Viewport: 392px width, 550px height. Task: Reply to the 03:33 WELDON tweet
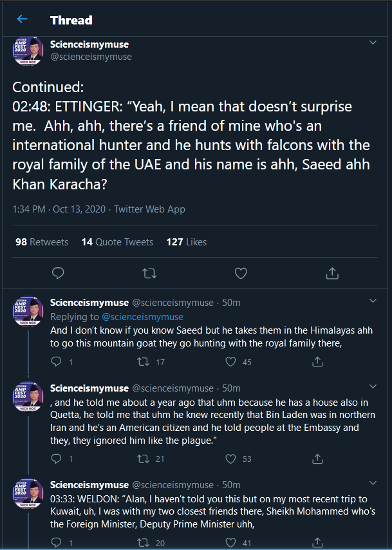pyautogui.click(x=56, y=543)
